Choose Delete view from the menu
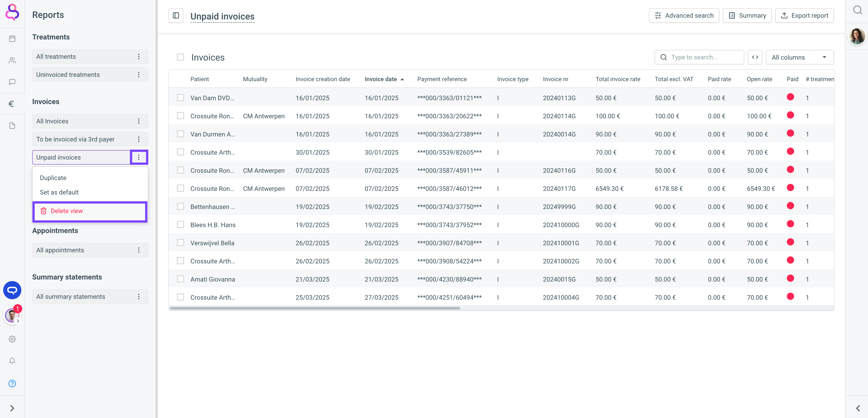Viewport: 868px width, 418px height. tap(90, 211)
